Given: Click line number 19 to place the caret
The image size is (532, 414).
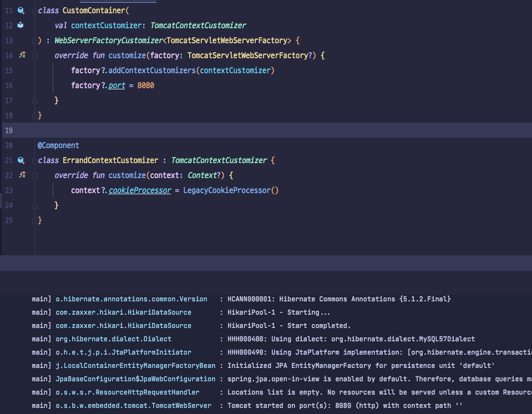Looking at the screenshot, I should (x=8, y=130).
